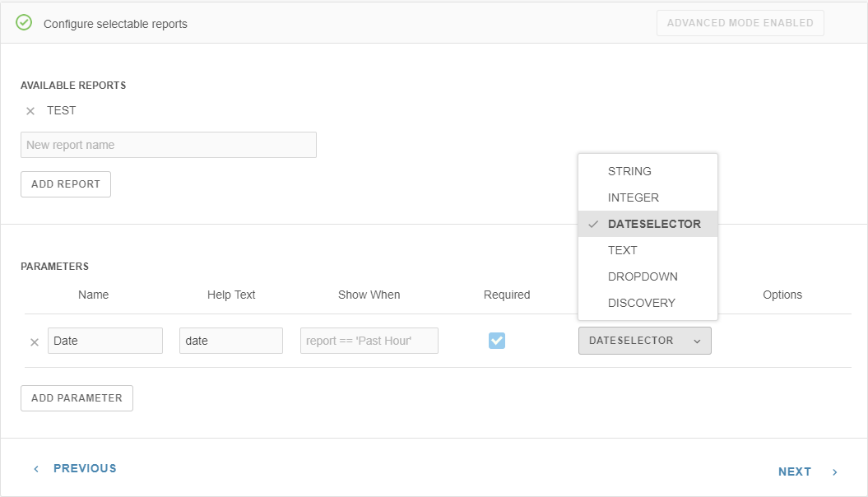Go back using the PREVIOUS link
This screenshot has width=868, height=497.
(x=84, y=467)
